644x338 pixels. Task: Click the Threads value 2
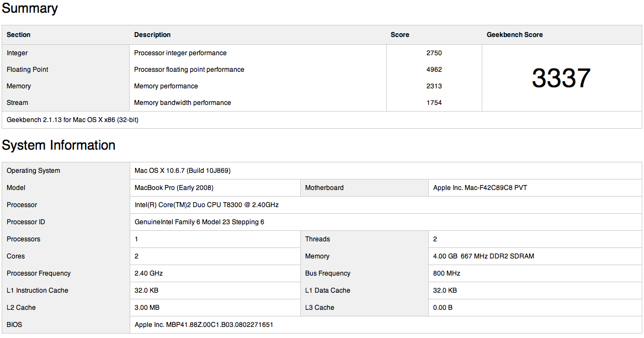(x=435, y=239)
